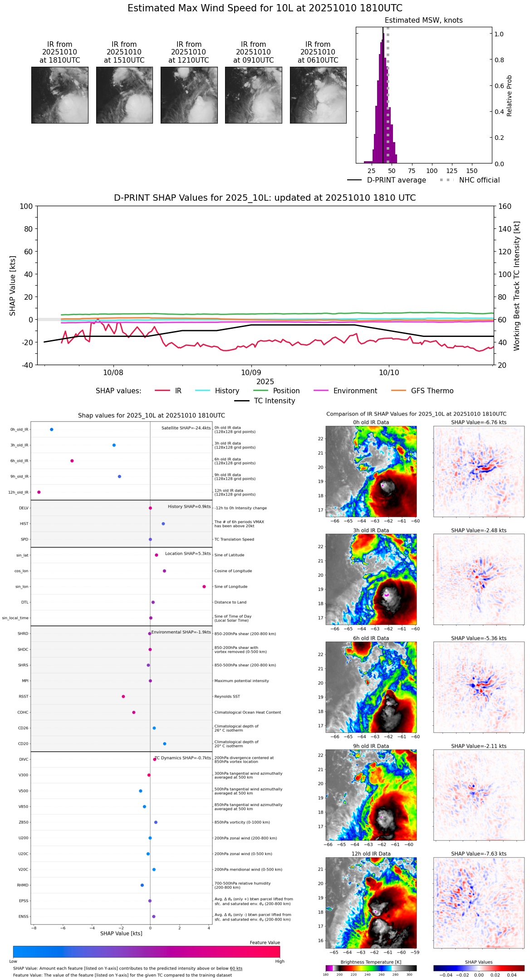Image resolution: width=530 pixels, height=980 pixels.
Task: Select the orange GFS Thermo legend marker
Action: (398, 391)
